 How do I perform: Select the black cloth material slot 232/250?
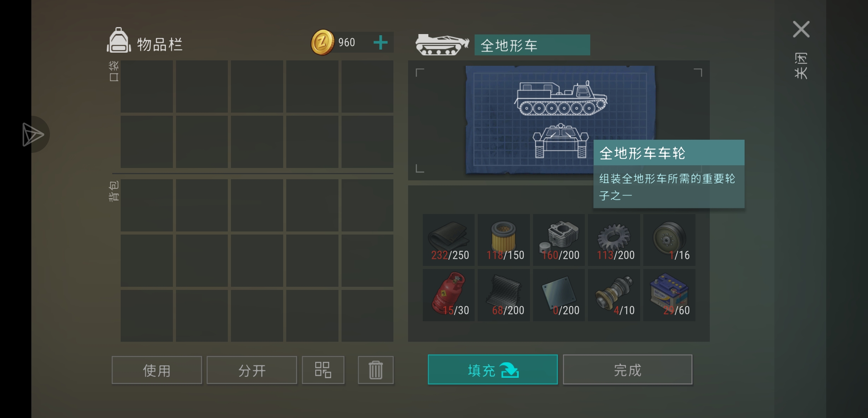click(x=449, y=240)
